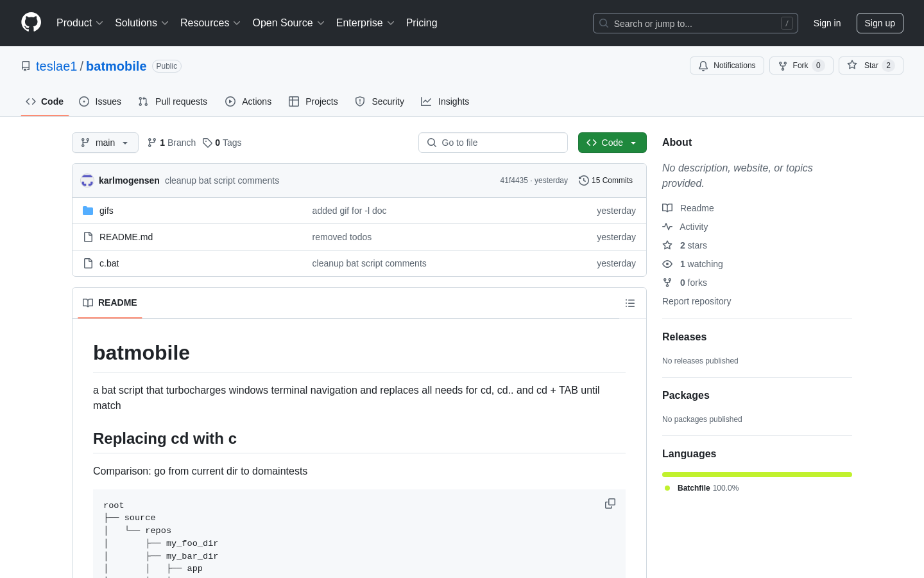The height and width of the screenshot is (578, 924).
Task: Select the README tab heading
Action: click(x=110, y=303)
